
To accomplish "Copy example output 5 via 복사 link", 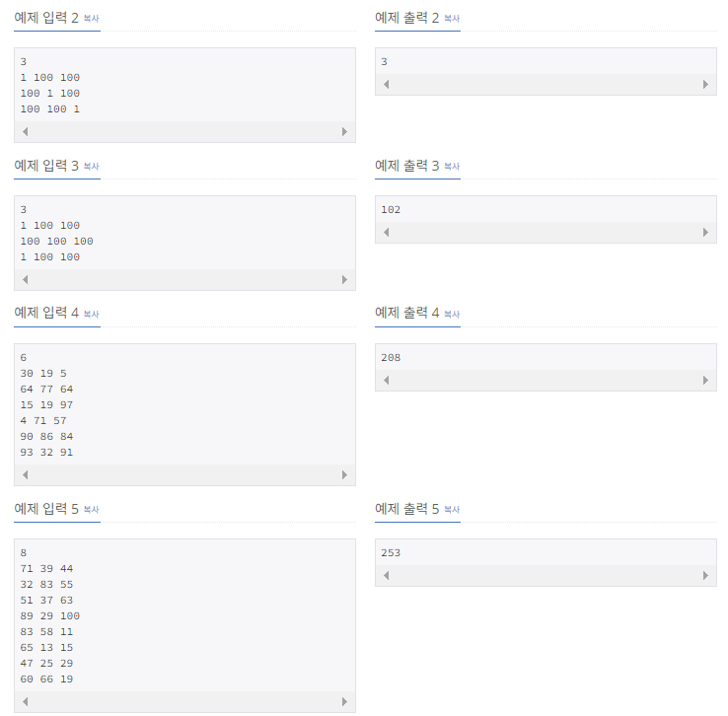I will point(452,510).
